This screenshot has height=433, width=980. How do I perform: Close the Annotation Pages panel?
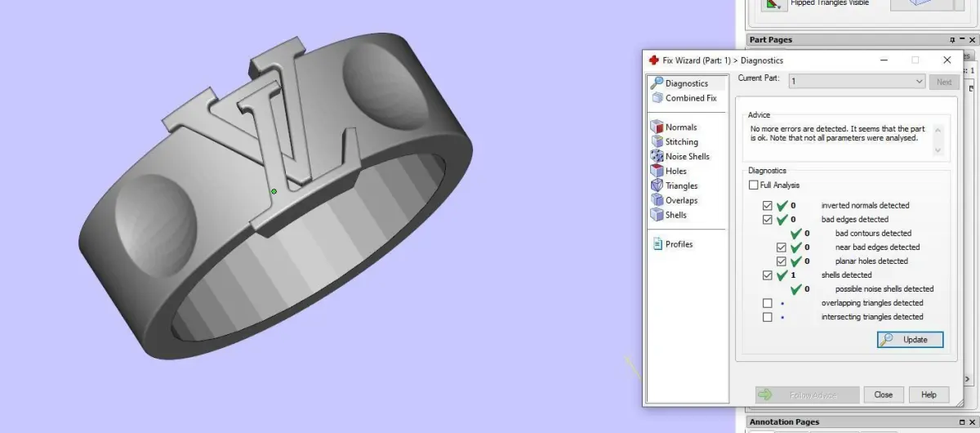972,422
